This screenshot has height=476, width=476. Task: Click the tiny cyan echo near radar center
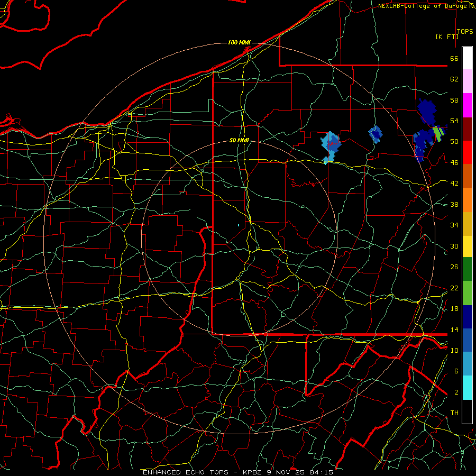239,225
